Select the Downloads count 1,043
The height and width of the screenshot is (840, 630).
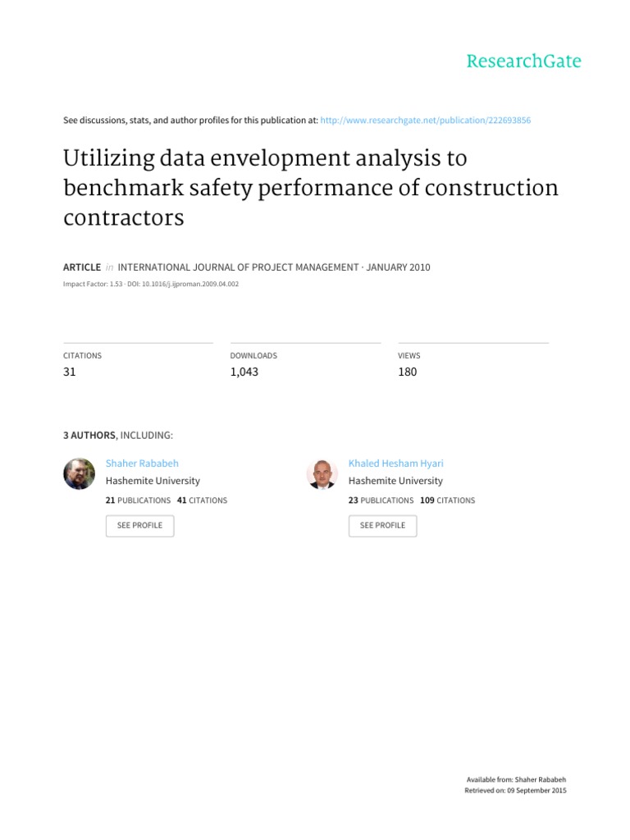(x=244, y=372)
